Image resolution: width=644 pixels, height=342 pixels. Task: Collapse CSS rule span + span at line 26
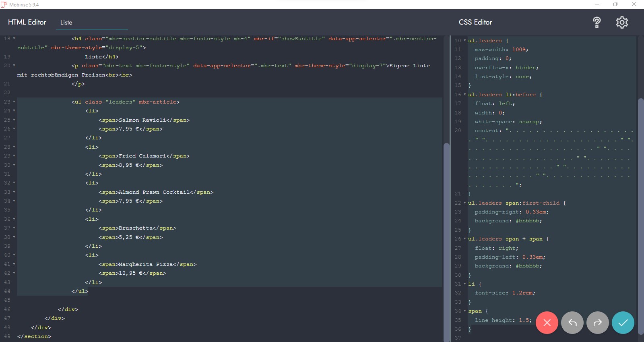[x=465, y=239]
